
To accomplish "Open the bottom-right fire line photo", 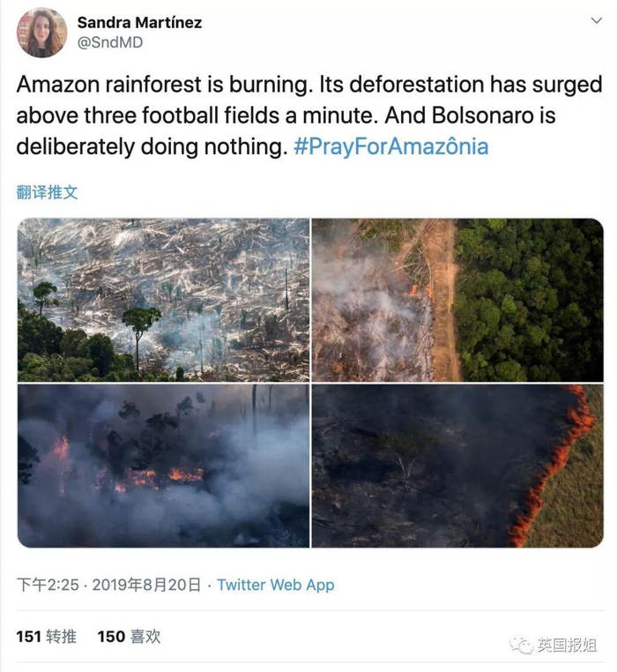I will pos(457,466).
